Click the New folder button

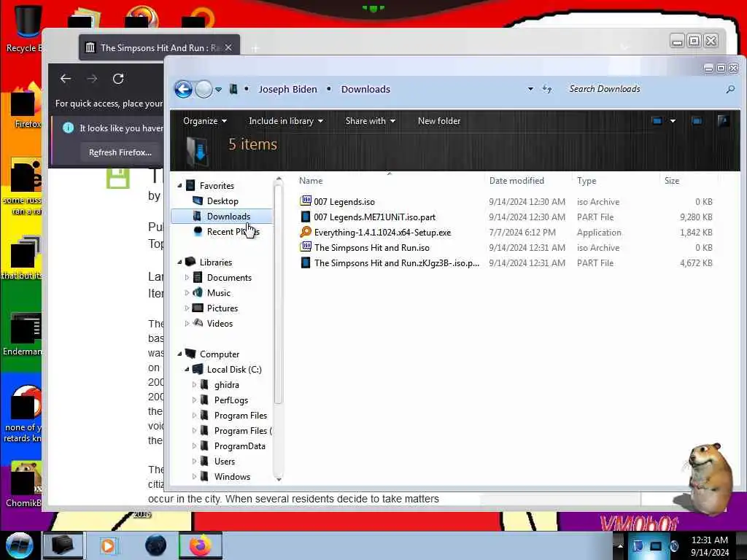tap(438, 121)
